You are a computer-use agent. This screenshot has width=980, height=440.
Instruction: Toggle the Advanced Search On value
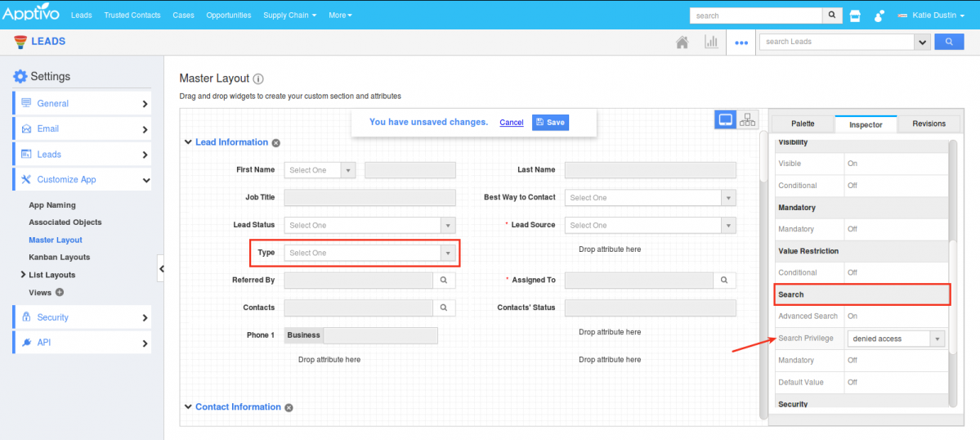pos(852,317)
